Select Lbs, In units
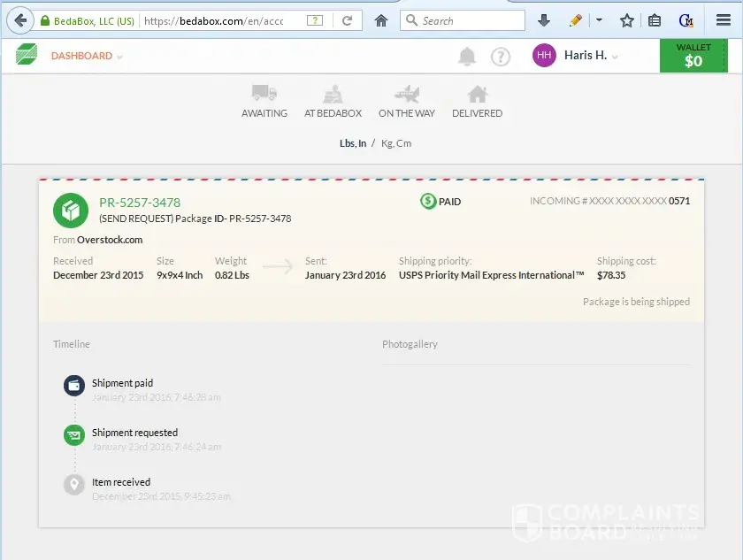743x560 pixels. pos(353,143)
